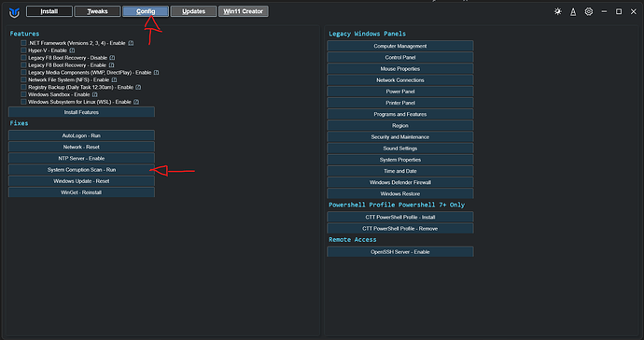The image size is (644, 340).
Task: Open the settings gear icon
Action: point(589,11)
